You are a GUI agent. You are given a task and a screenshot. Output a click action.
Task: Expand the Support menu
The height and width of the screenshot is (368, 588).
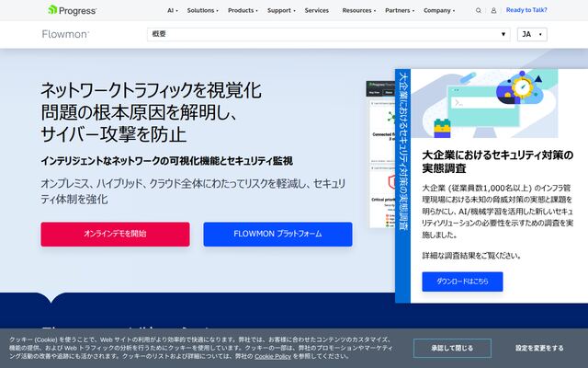(281, 10)
